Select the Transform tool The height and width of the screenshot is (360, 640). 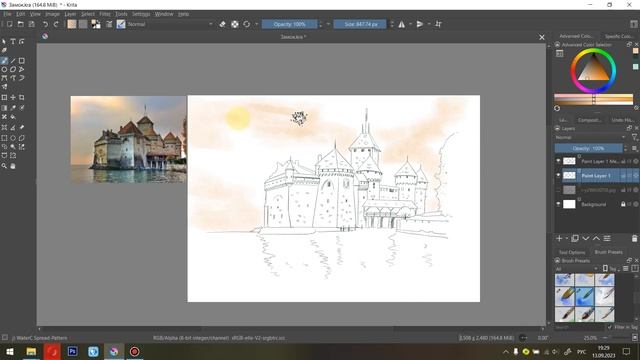pyautogui.click(x=4, y=98)
